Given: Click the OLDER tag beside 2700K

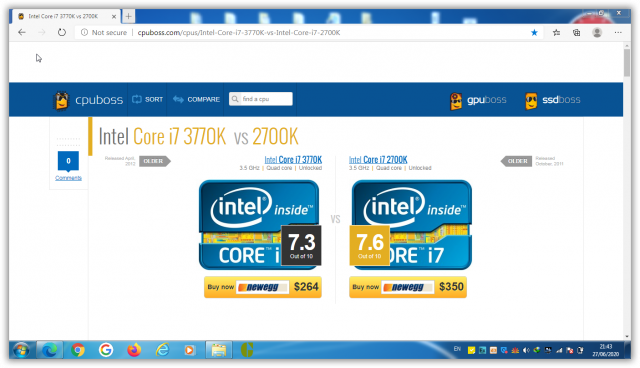Looking at the screenshot, I should 516,161.
